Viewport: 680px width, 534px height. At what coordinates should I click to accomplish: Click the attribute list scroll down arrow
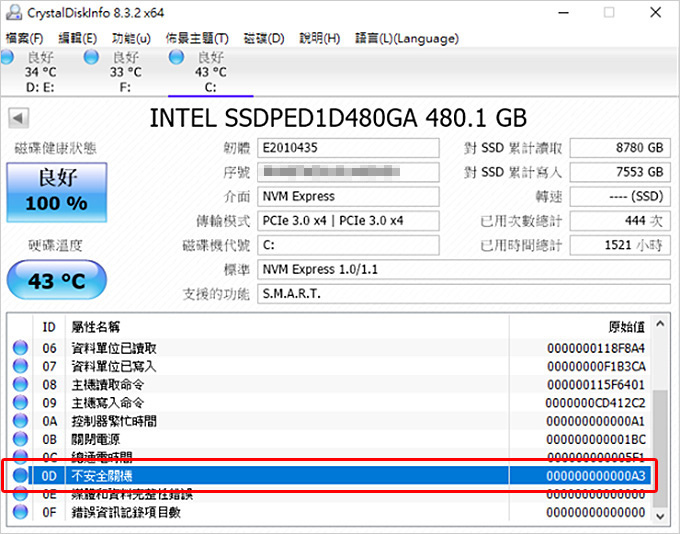660,516
